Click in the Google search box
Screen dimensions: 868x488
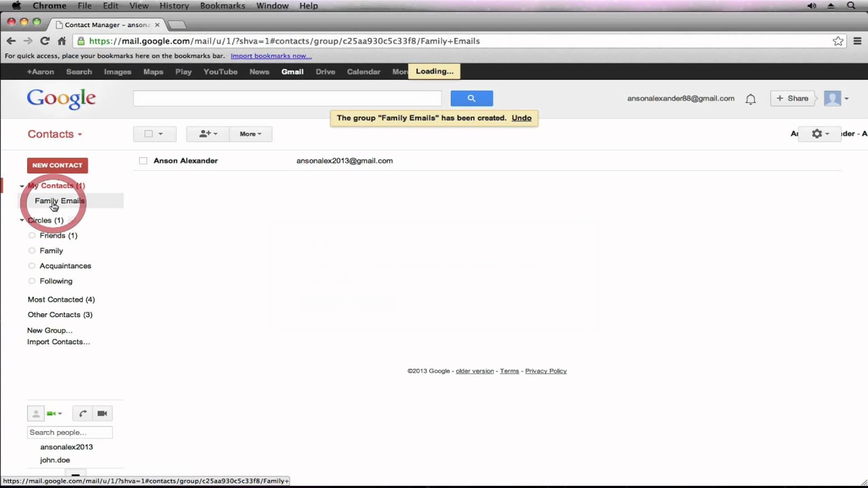click(x=288, y=98)
